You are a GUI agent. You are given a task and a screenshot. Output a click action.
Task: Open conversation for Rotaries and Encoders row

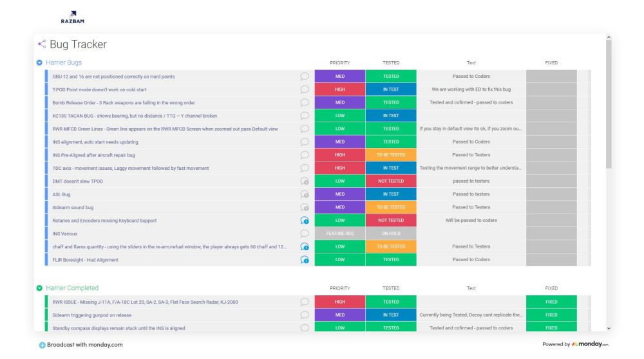[305, 221]
